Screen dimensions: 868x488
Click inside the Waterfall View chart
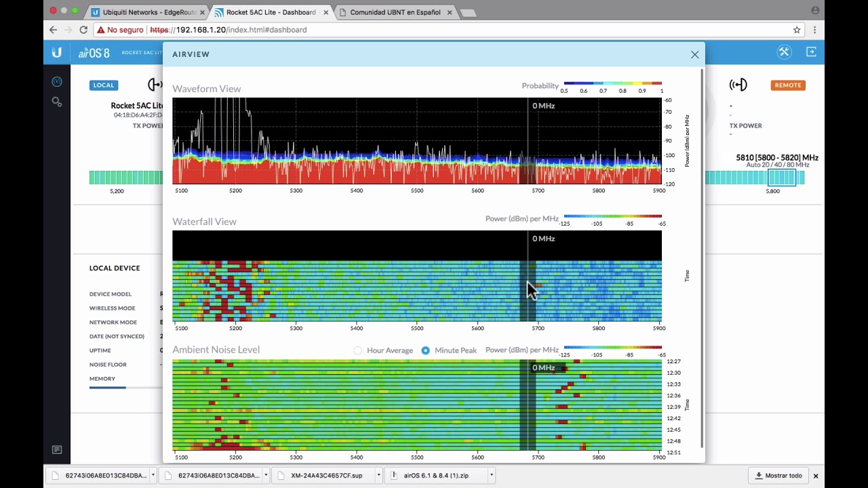[x=416, y=276]
